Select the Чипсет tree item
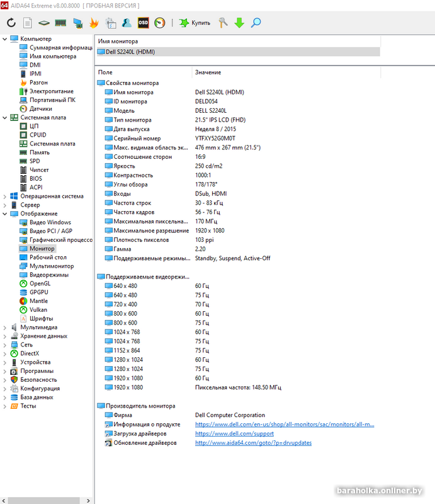Image resolution: width=435 pixels, height=504 pixels. tap(34, 169)
